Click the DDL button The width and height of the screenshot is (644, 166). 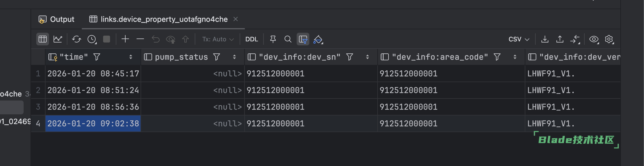coord(251,39)
